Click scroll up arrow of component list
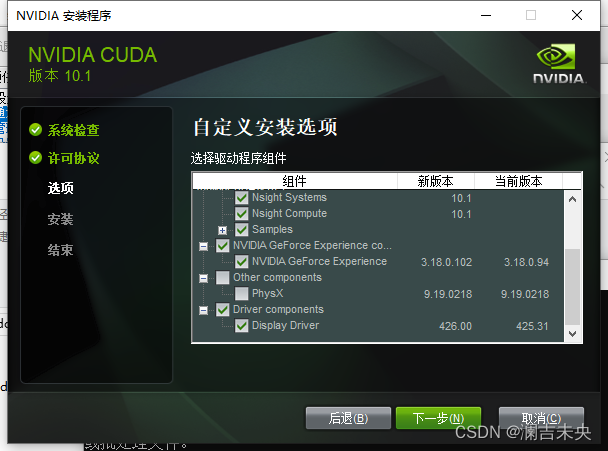Viewport: 608px width, 451px height. (x=572, y=200)
